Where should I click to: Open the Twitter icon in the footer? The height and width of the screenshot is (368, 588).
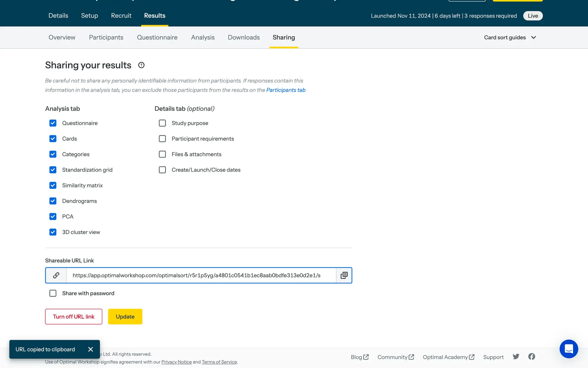tap(516, 357)
